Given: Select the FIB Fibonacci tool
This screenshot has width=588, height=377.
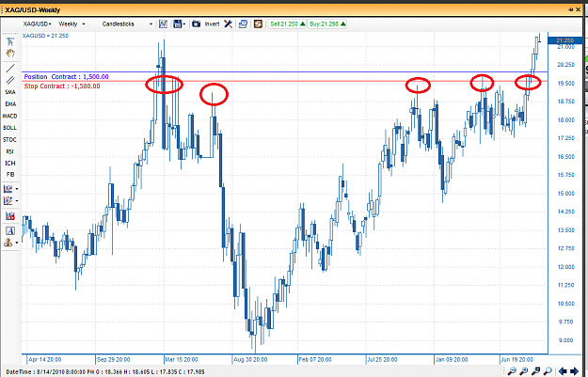Looking at the screenshot, I should pos(10,175).
